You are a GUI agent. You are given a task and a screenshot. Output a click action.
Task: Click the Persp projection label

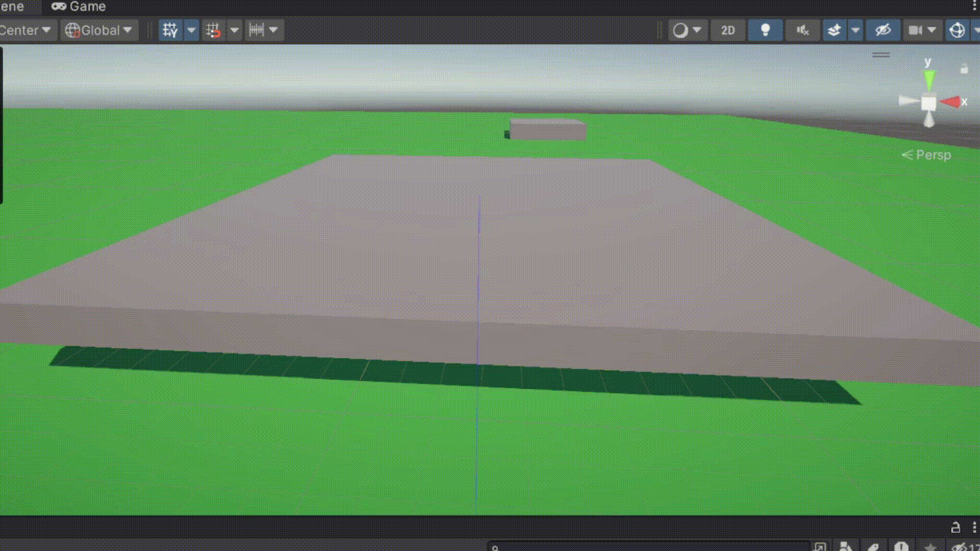tap(933, 155)
